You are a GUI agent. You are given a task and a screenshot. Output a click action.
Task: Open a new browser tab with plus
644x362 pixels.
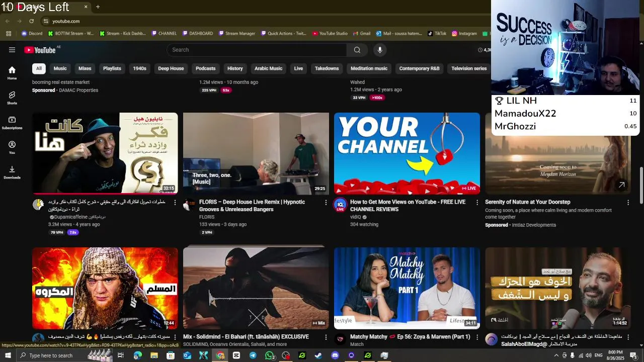(x=98, y=7)
